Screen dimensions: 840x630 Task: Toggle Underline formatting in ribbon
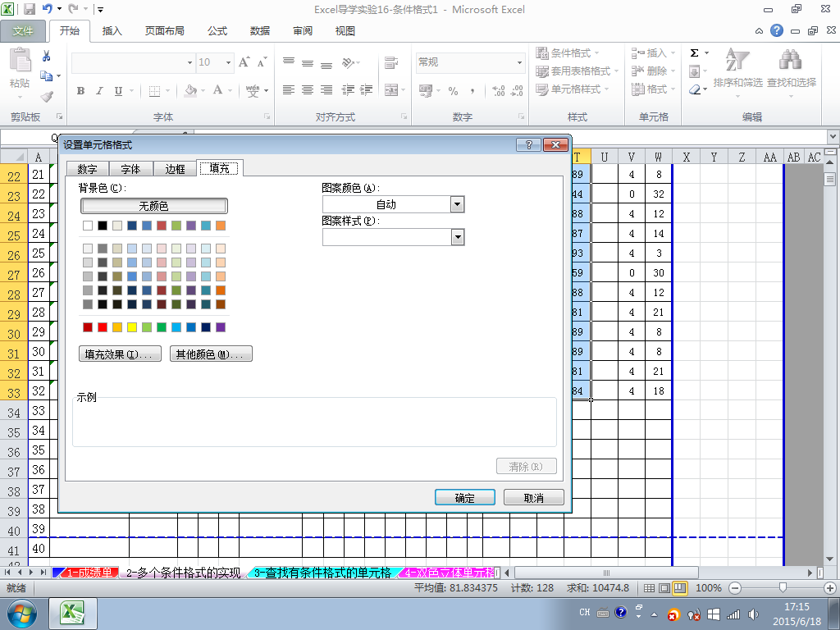tap(118, 90)
